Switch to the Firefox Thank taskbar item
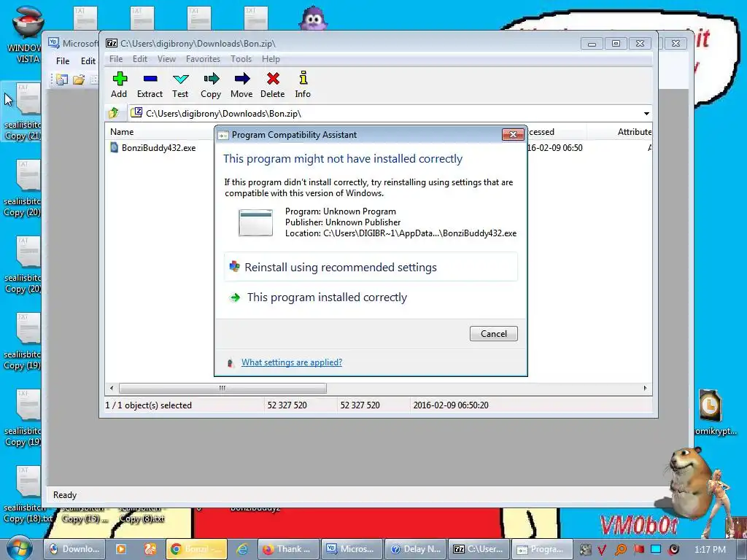The image size is (747, 560). click(288, 549)
